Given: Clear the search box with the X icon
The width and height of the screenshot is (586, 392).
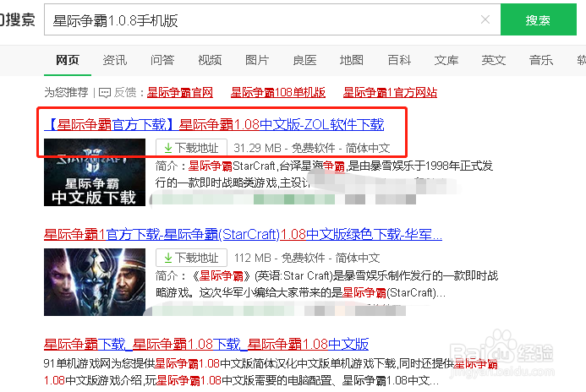Looking at the screenshot, I should pyautogui.click(x=485, y=19).
